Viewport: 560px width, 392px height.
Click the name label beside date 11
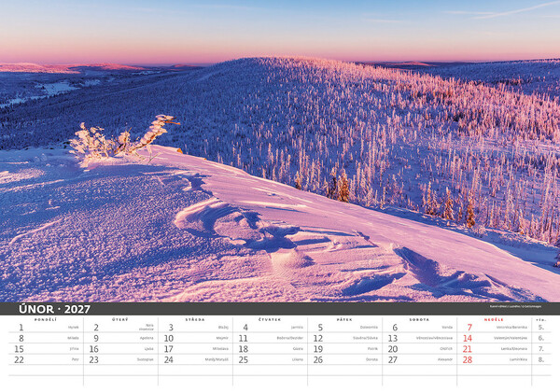(x=290, y=338)
